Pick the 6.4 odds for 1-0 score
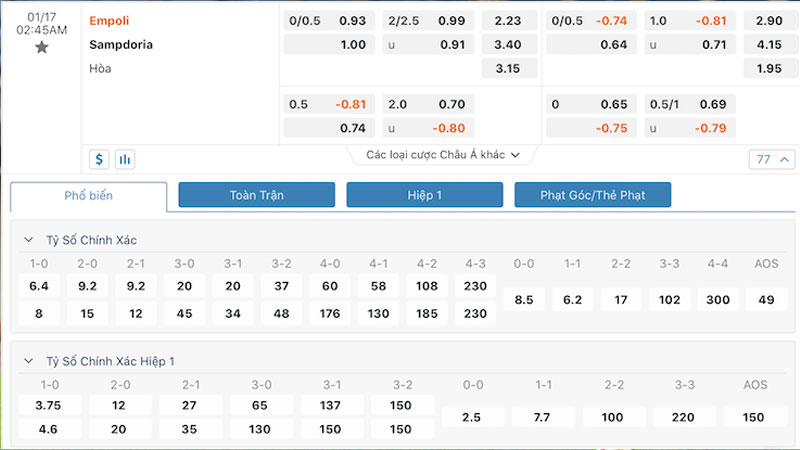 tap(39, 286)
